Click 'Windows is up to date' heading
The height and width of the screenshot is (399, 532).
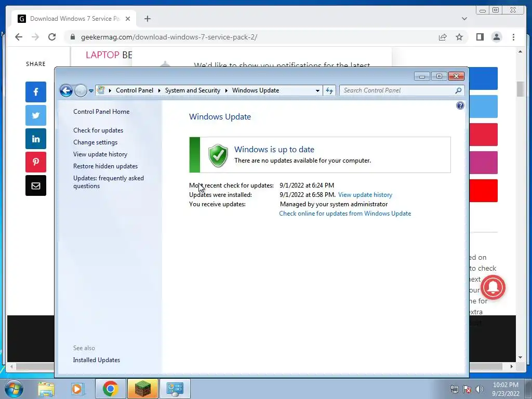[274, 149]
